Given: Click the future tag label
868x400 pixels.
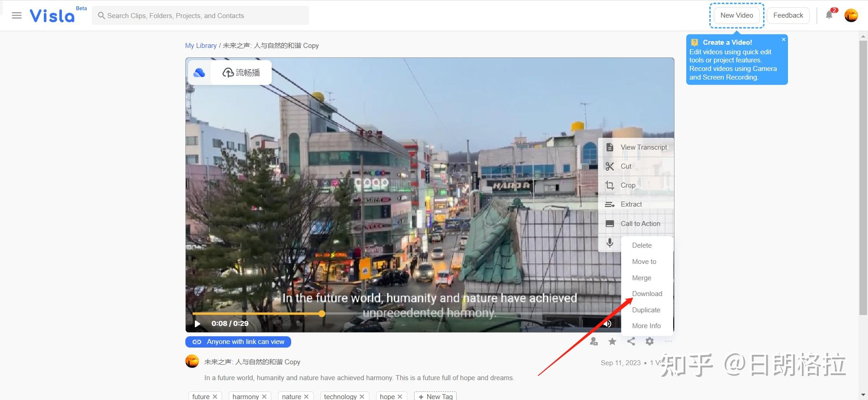Looking at the screenshot, I should 201,396.
